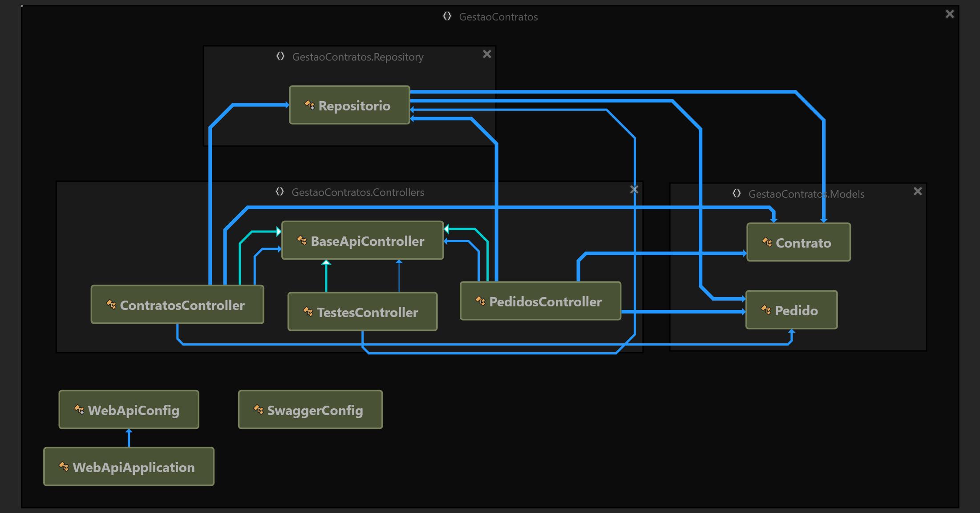
Task: Close the GestaoContratos.Repository group
Action: coord(487,54)
